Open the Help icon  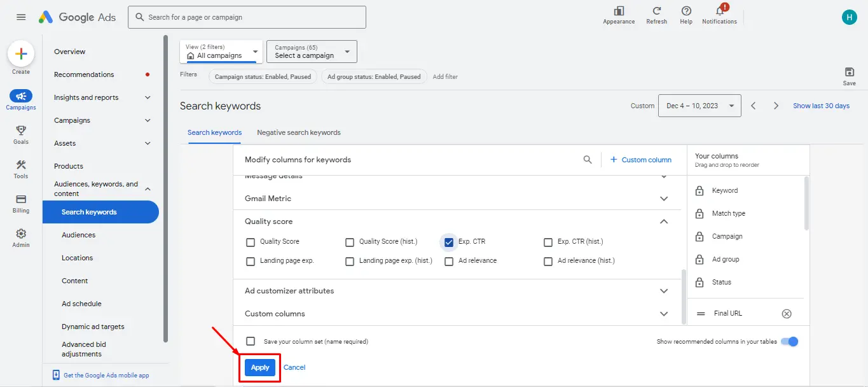click(x=686, y=11)
